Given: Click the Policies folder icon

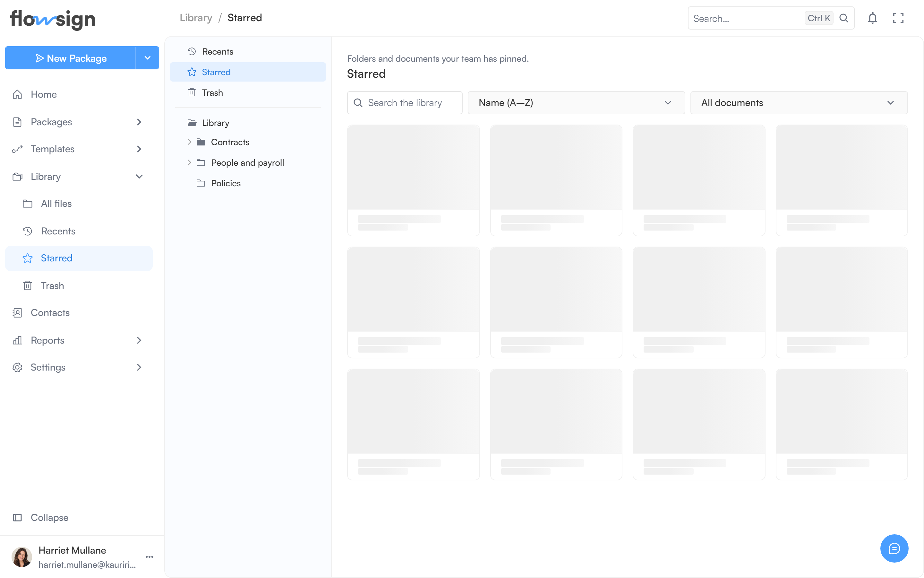Looking at the screenshot, I should point(201,183).
